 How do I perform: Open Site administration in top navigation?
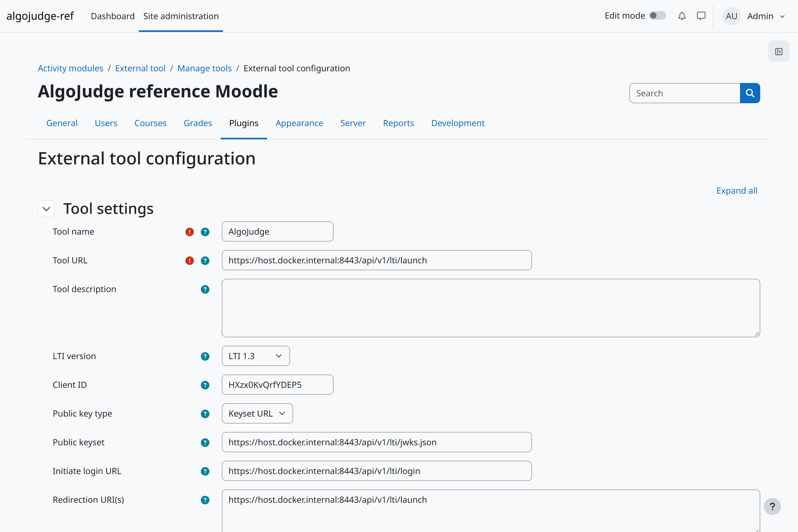pos(181,16)
